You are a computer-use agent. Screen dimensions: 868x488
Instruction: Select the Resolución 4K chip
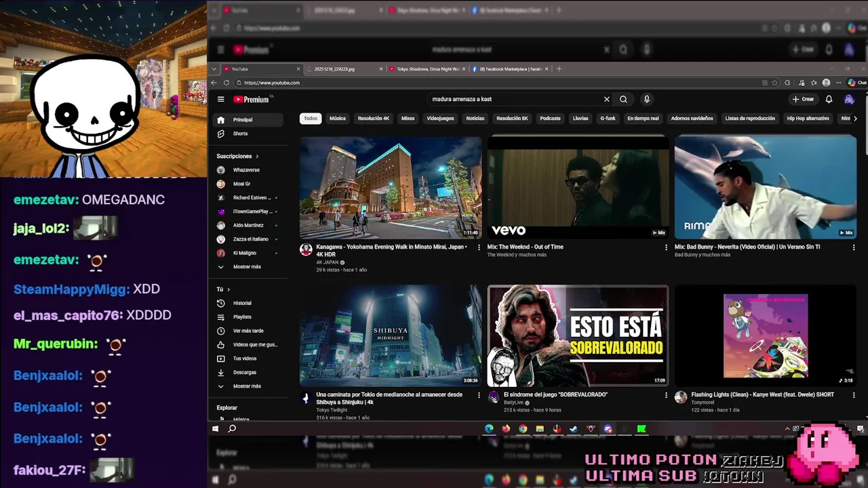(x=374, y=118)
